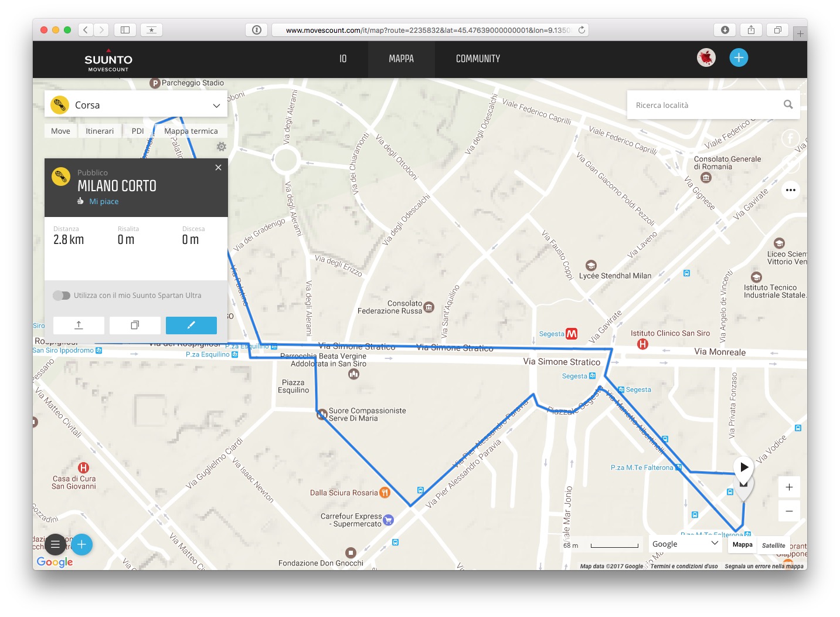
Task: Click the route start play marker
Action: pyautogui.click(x=744, y=467)
